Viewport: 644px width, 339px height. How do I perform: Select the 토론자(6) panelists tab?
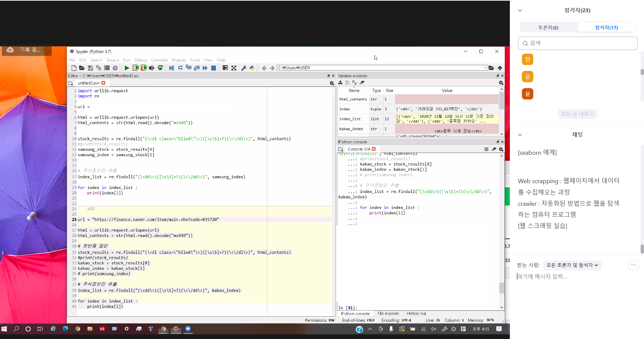coord(548,28)
